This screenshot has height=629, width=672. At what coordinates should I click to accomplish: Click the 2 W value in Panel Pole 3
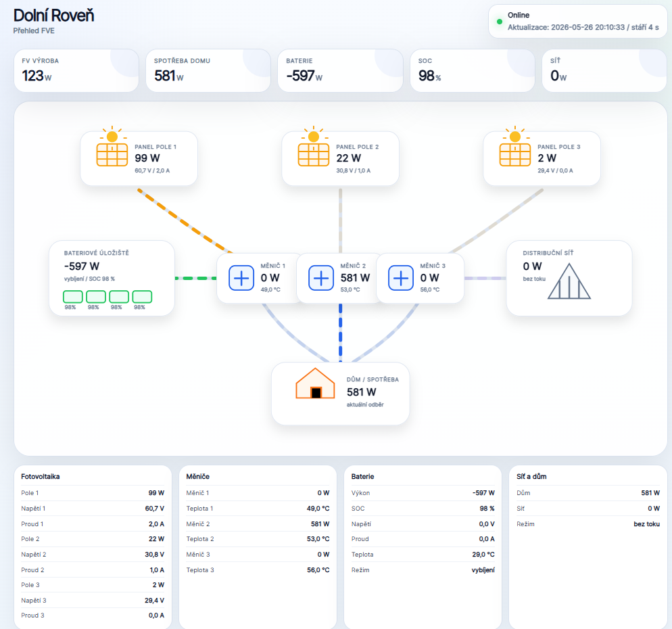click(547, 158)
